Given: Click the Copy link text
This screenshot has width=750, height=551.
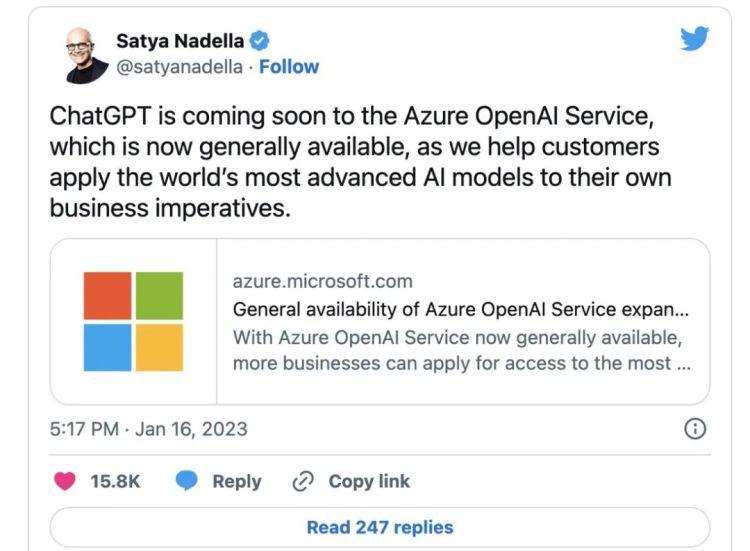Looking at the screenshot, I should (369, 481).
